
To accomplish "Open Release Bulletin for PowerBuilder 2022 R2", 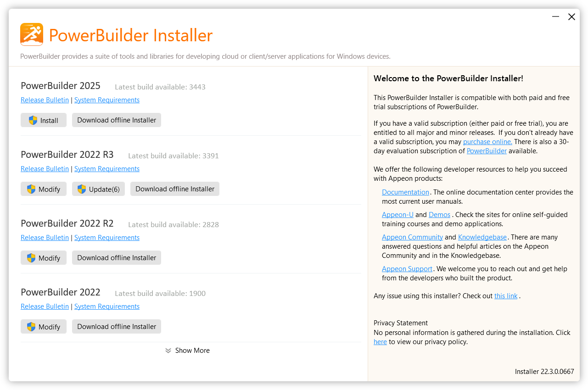I will click(x=45, y=238).
